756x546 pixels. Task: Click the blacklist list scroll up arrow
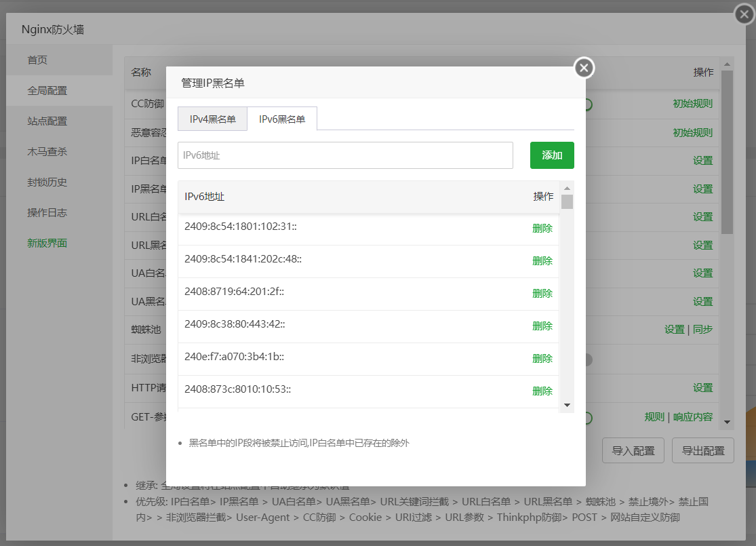pyautogui.click(x=567, y=188)
